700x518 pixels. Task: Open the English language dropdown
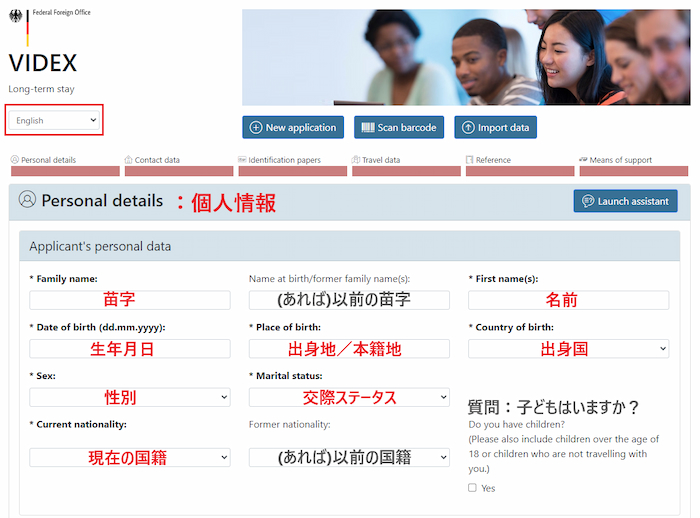pos(55,120)
